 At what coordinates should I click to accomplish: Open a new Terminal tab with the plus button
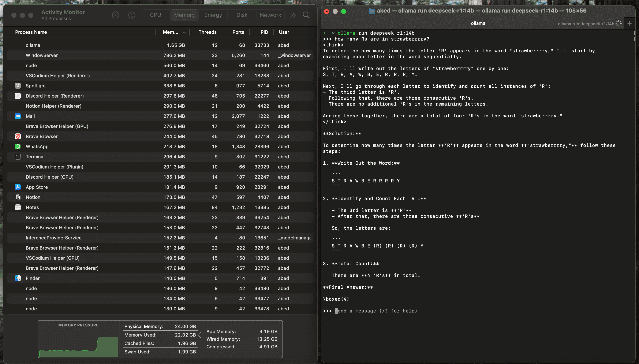click(629, 23)
